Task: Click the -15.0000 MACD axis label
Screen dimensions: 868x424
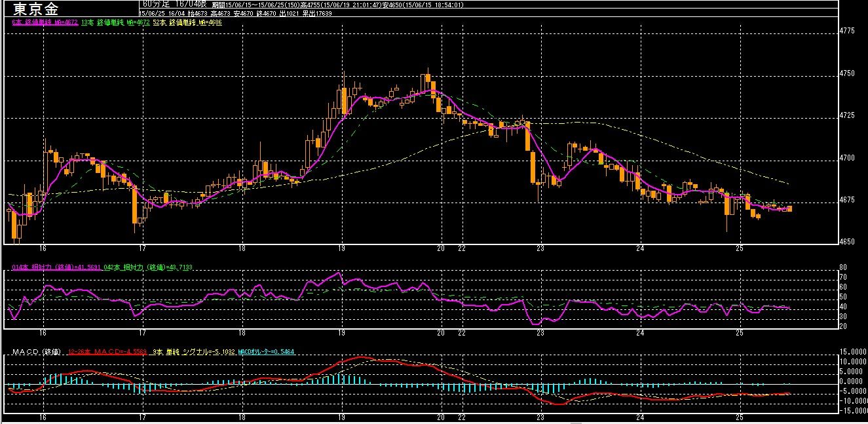Action: click(x=853, y=411)
